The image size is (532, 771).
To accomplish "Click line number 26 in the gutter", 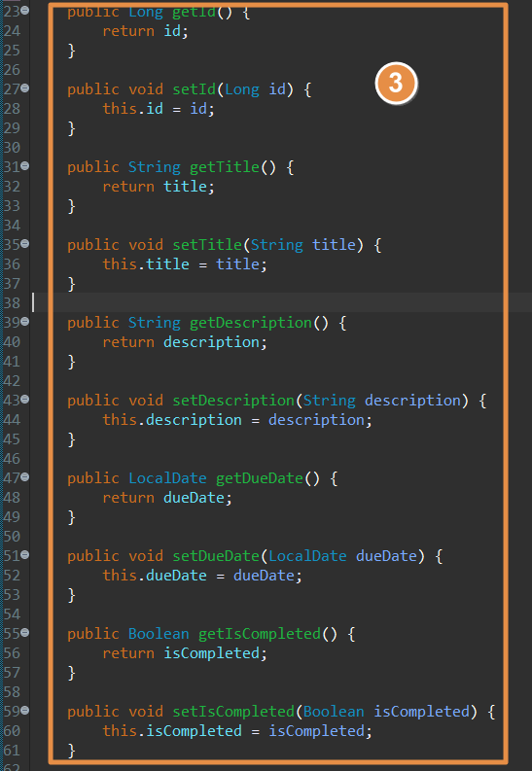I will point(12,70).
